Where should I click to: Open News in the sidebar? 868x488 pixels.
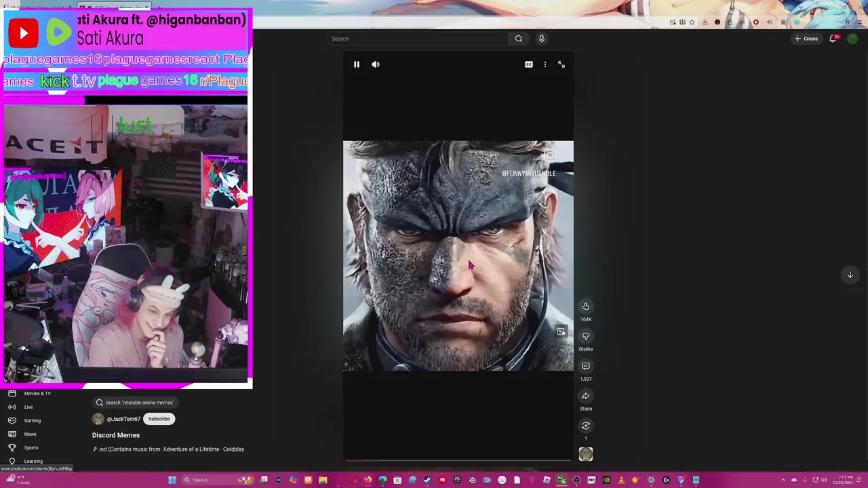[x=30, y=434]
